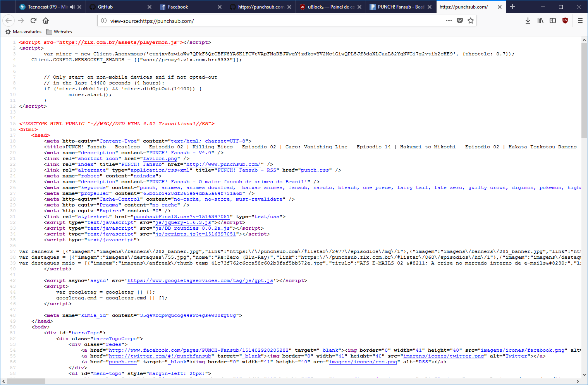The image size is (588, 385).
Task: Go to the home page icon
Action: pos(46,21)
